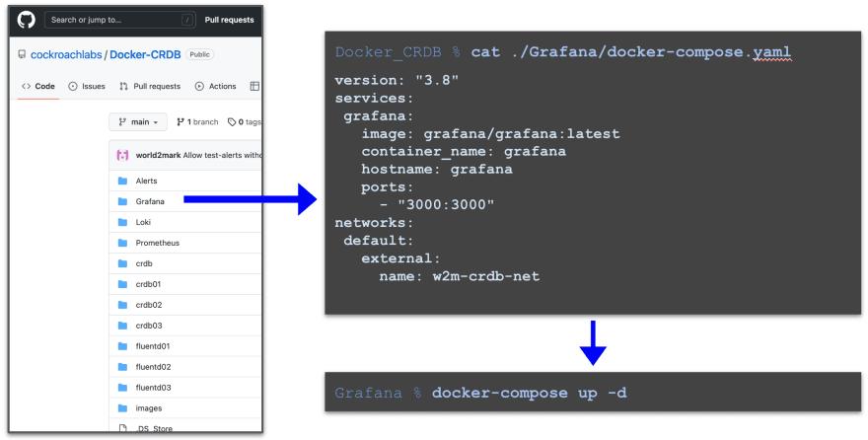
Task: Focus the "Search or jump to..." field
Action: [x=119, y=20]
